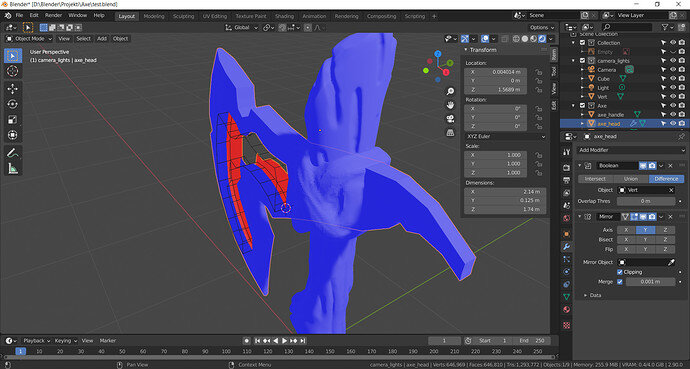This screenshot has height=369, width=690.
Task: Remove the Boolean modifier with X
Action: [671, 166]
